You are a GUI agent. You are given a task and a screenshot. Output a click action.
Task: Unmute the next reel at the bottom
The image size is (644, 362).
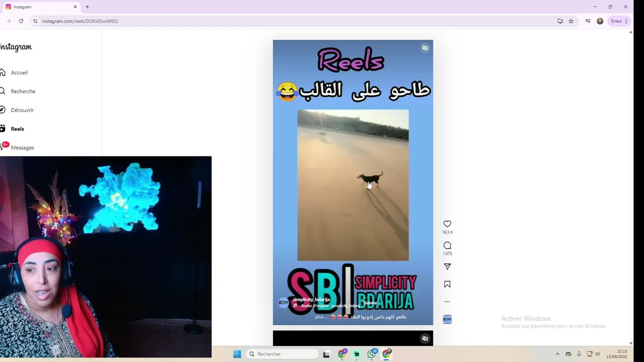tap(425, 338)
